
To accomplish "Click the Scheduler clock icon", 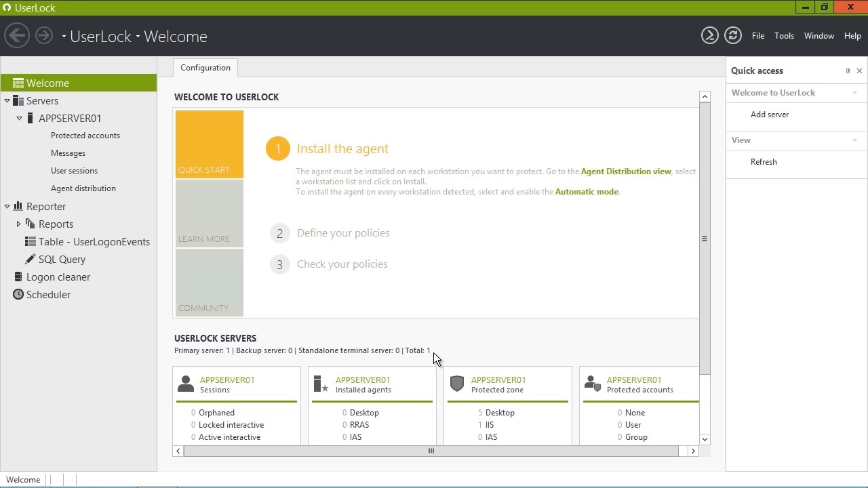I will coord(18,295).
